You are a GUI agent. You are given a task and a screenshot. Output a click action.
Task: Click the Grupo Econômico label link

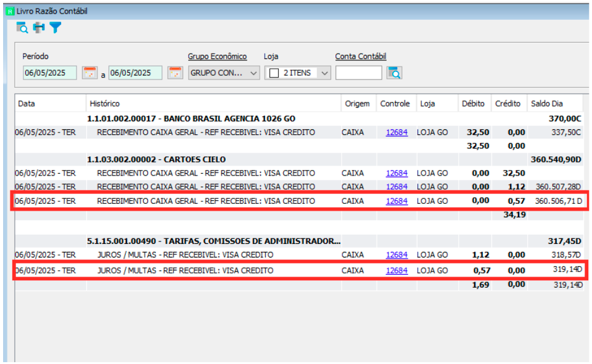[218, 56]
